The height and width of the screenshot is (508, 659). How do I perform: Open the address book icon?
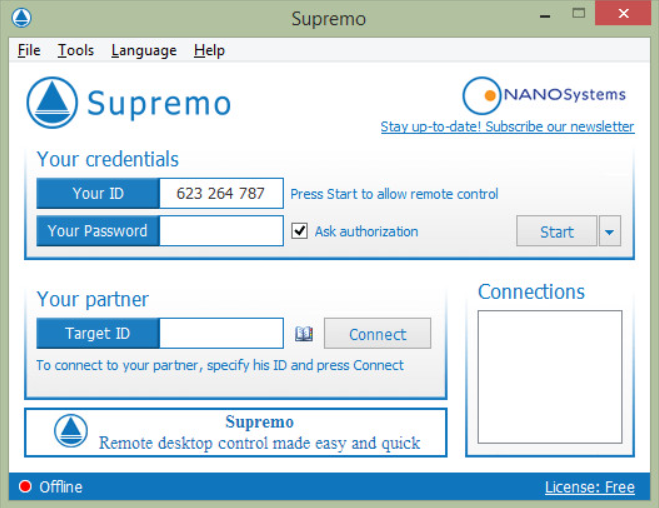(303, 334)
